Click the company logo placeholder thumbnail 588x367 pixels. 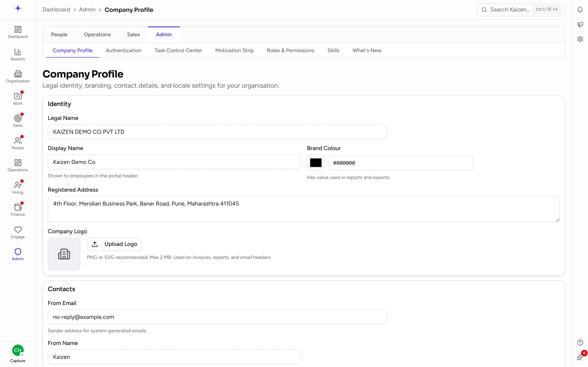(64, 254)
